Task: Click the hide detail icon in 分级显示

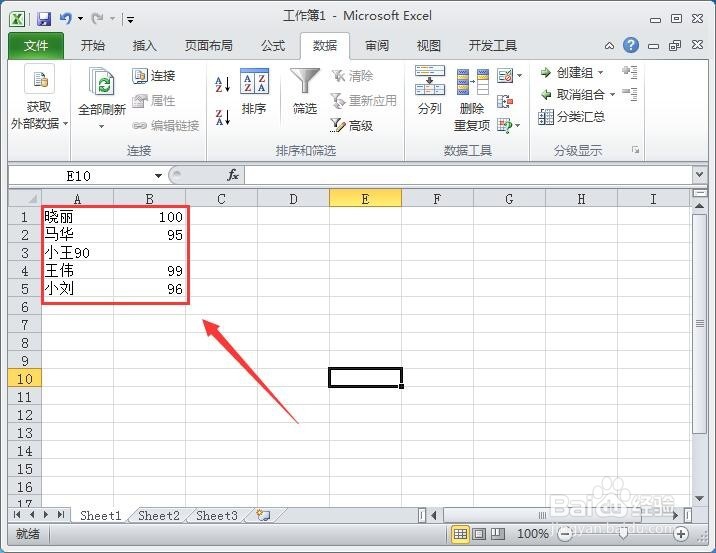Action: 630,95
